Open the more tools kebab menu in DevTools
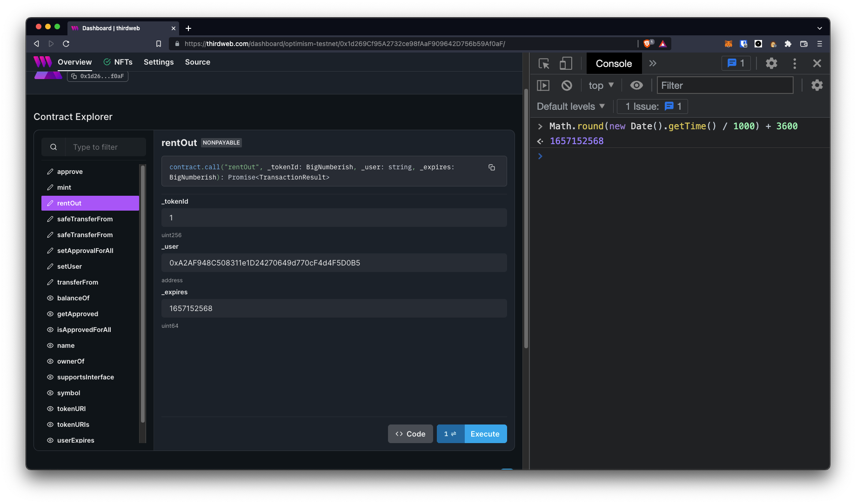This screenshot has width=856, height=504. pyautogui.click(x=795, y=63)
